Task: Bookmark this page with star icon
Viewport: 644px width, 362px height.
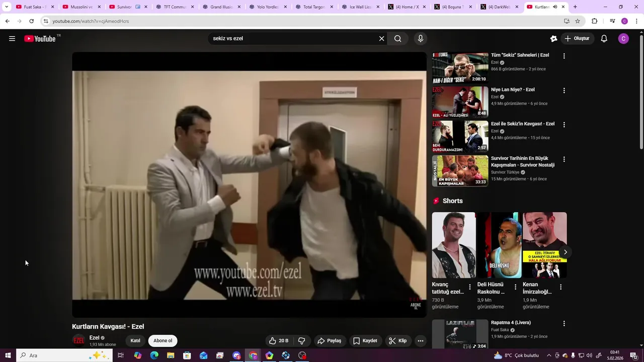Action: tap(578, 21)
